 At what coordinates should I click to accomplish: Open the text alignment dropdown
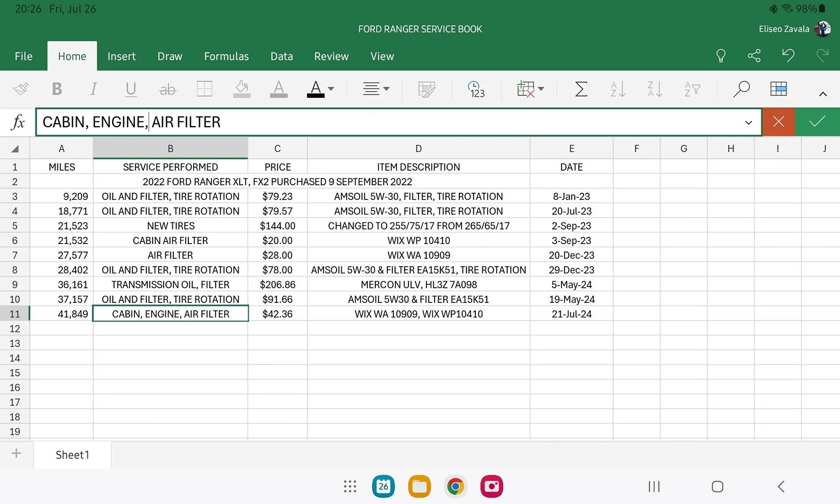click(x=376, y=89)
